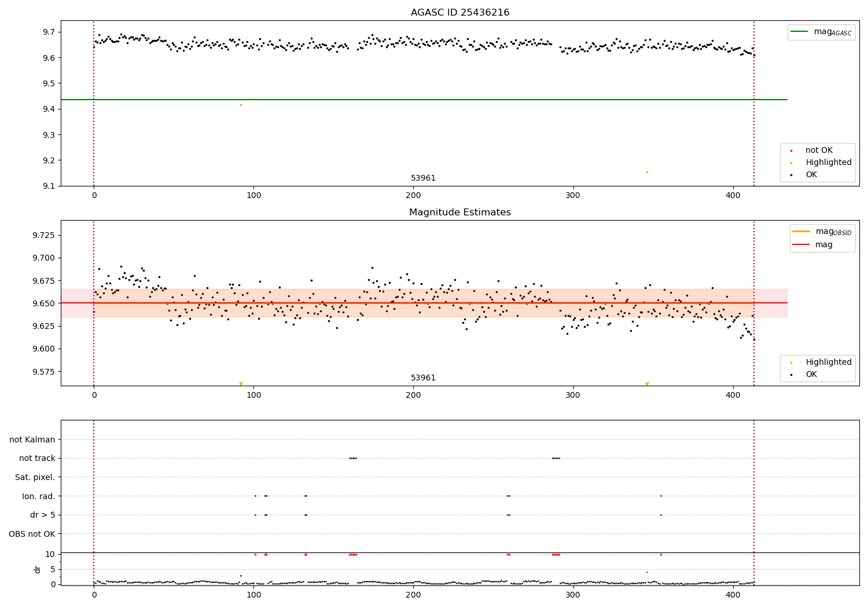Click the 9.7 y-axis tick label
The image size is (868, 608).
coord(50,32)
